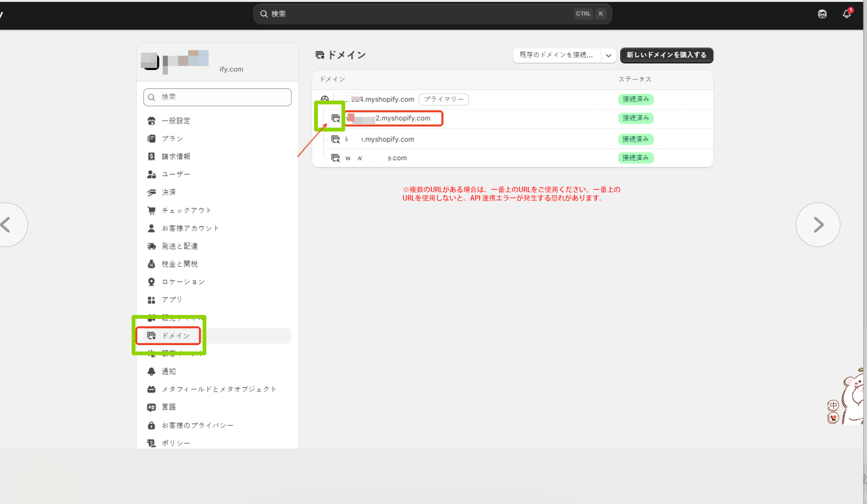The image size is (867, 504).
Task: Open the www .com domain link
Action: [x=376, y=158]
